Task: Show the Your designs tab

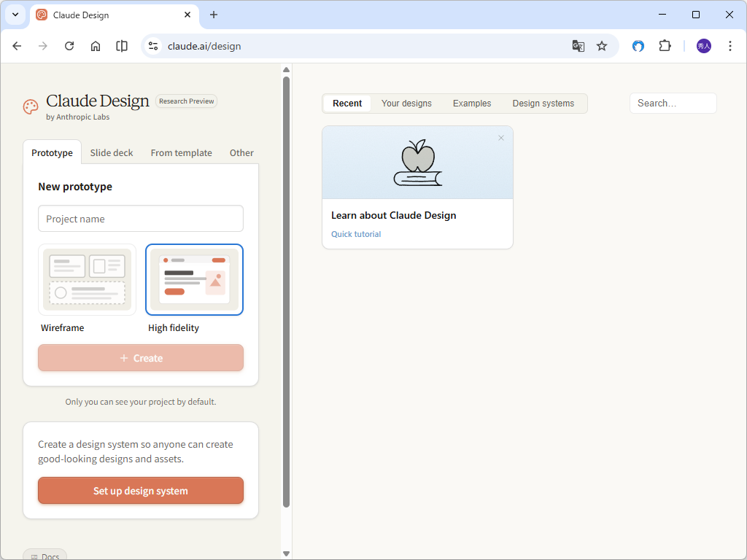Action: click(x=406, y=104)
